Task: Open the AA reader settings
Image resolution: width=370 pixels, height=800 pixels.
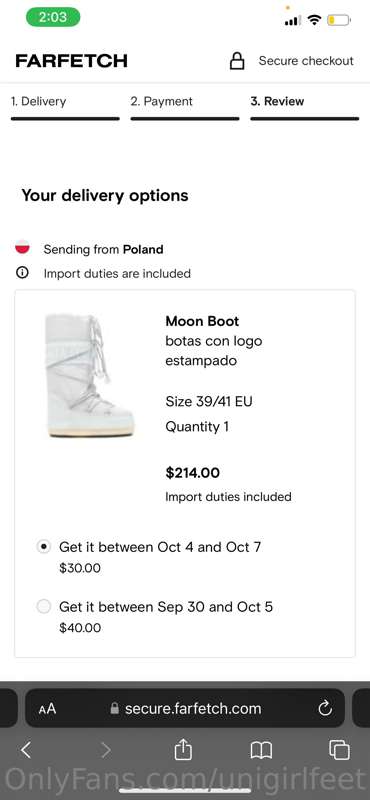Action: point(47,708)
